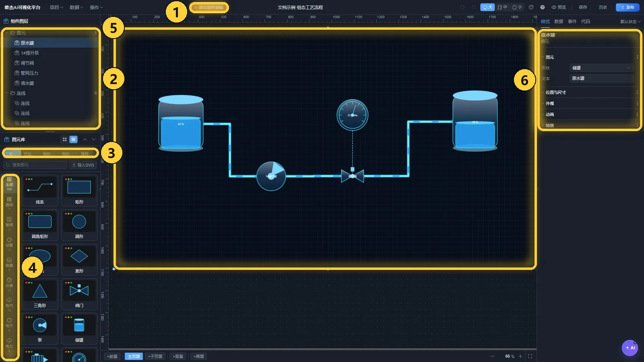Switch to large (大) screen size
Image resolution: width=644 pixels, height=362 pixels.
[x=487, y=7]
